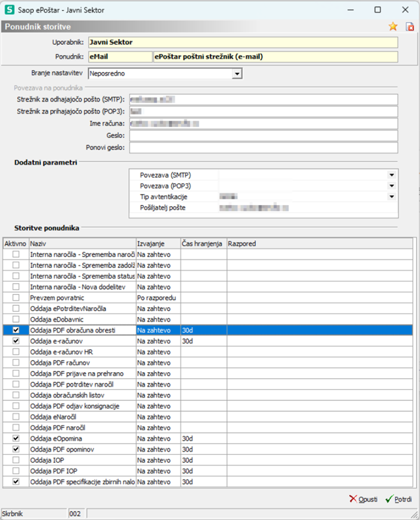Select Oddaja ePotrditevNaročila row
The image size is (420, 520).
pyautogui.click(x=208, y=308)
